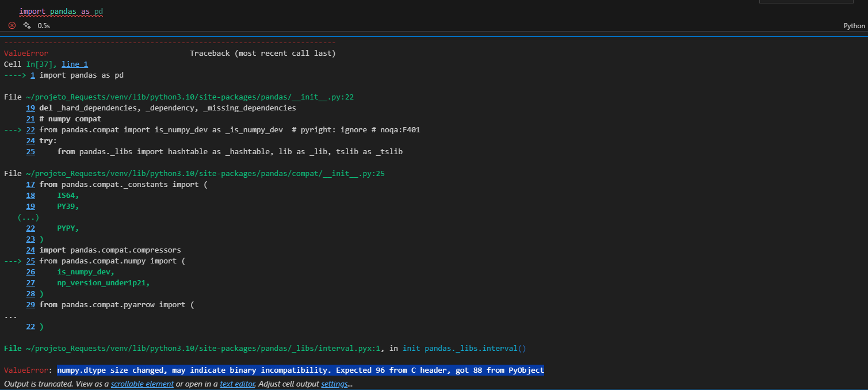Open line link 19 for 'del _hard_dependencies'
868x390 pixels.
coord(30,108)
